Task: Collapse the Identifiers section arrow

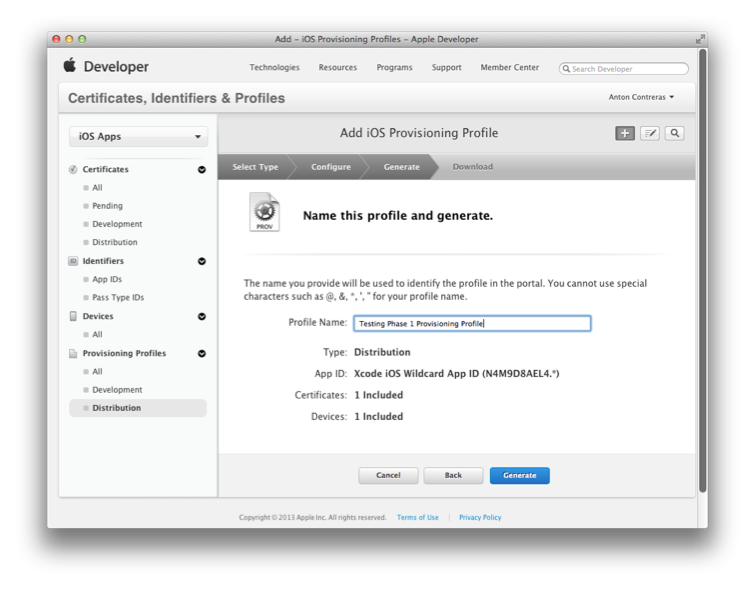Action: [202, 261]
